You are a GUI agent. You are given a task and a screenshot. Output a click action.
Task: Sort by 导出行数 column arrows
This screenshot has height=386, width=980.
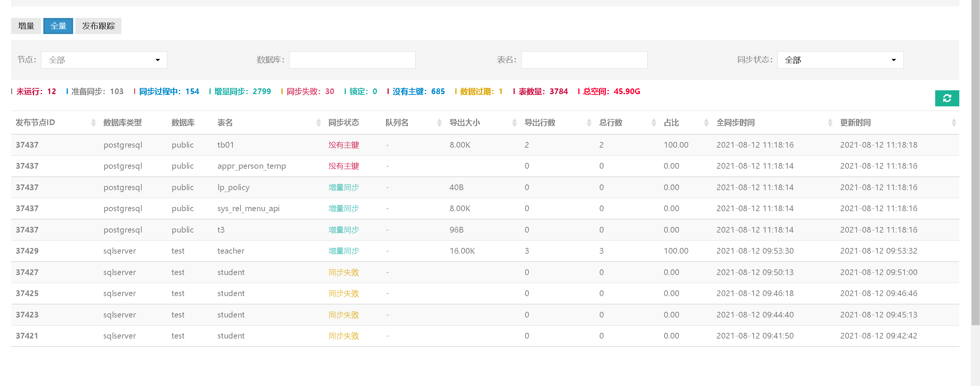point(589,122)
